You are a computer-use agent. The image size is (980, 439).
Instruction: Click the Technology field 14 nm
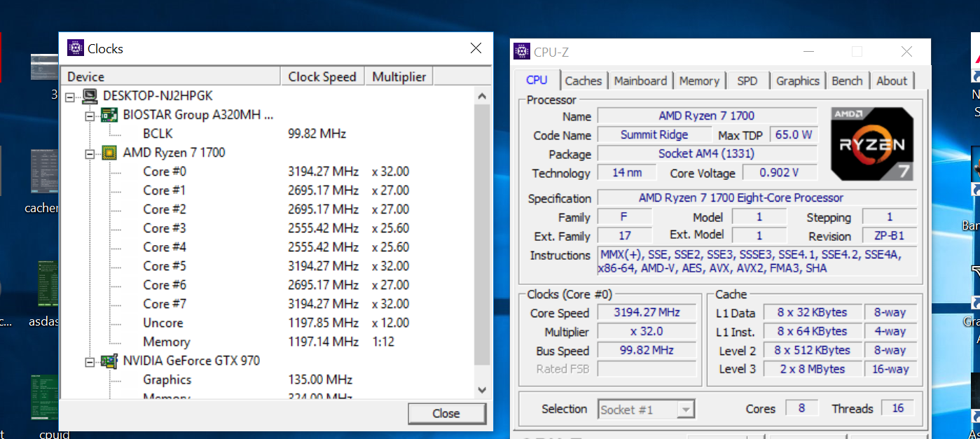pyautogui.click(x=627, y=172)
